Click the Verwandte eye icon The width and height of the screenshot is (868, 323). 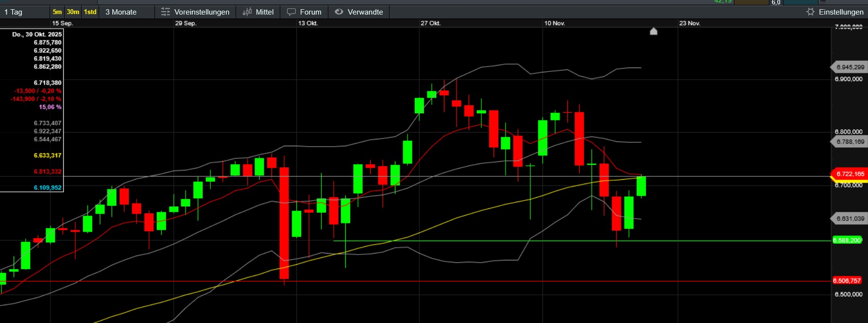tap(339, 12)
